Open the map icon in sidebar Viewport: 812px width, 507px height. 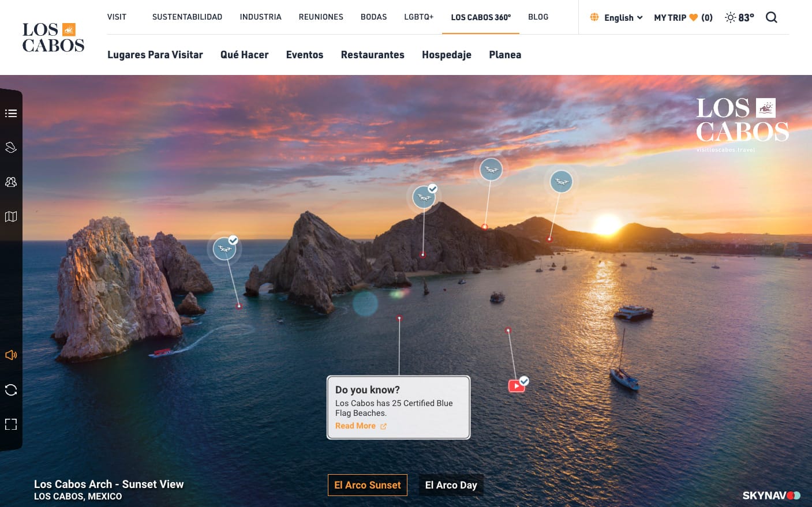(x=11, y=217)
